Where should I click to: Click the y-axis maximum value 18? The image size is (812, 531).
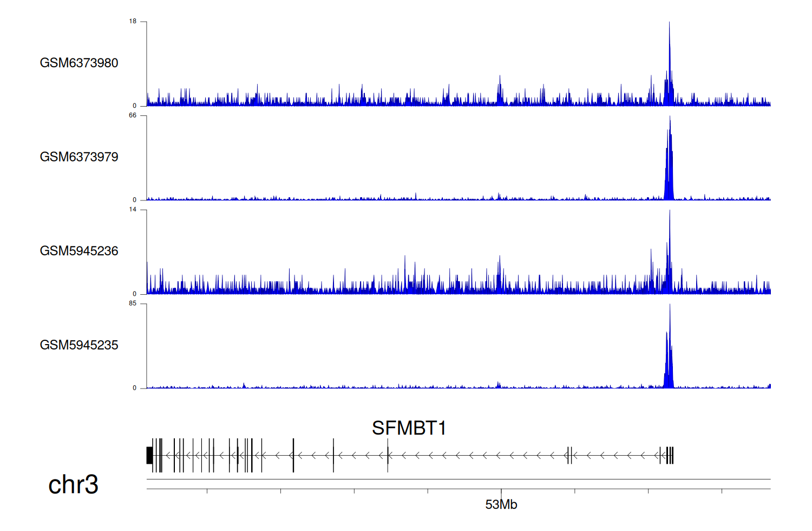coord(133,22)
